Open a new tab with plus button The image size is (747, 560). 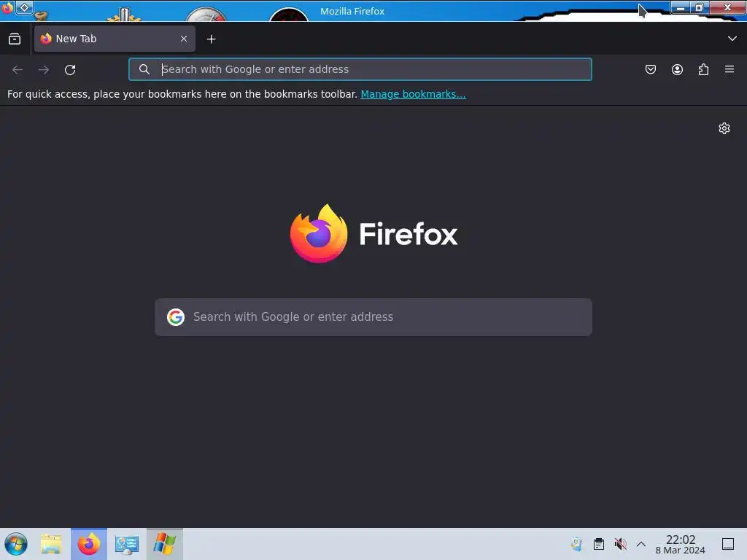[211, 39]
